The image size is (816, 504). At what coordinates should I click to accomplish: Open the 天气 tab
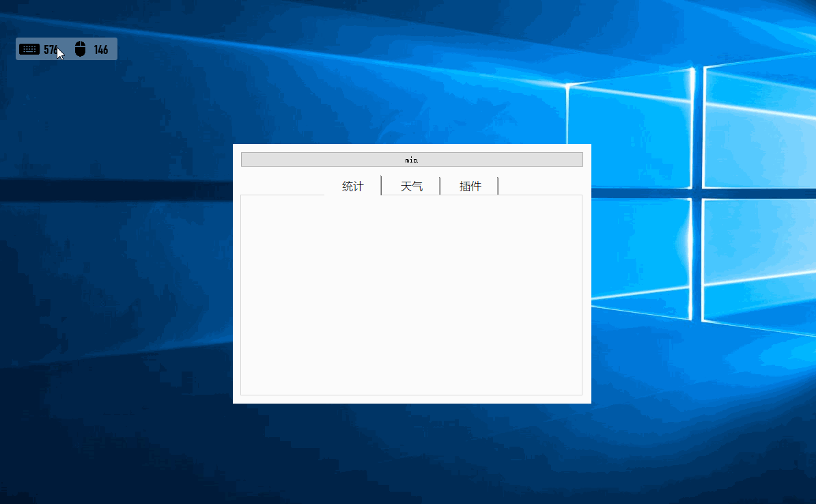click(411, 186)
